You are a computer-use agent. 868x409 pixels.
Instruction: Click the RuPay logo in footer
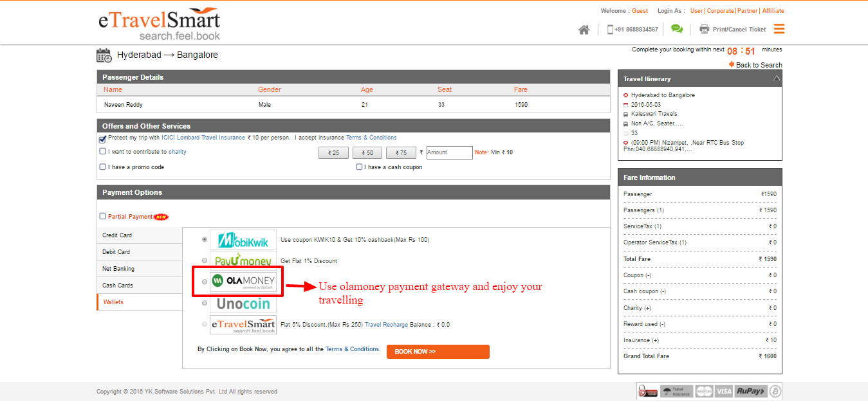point(751,391)
